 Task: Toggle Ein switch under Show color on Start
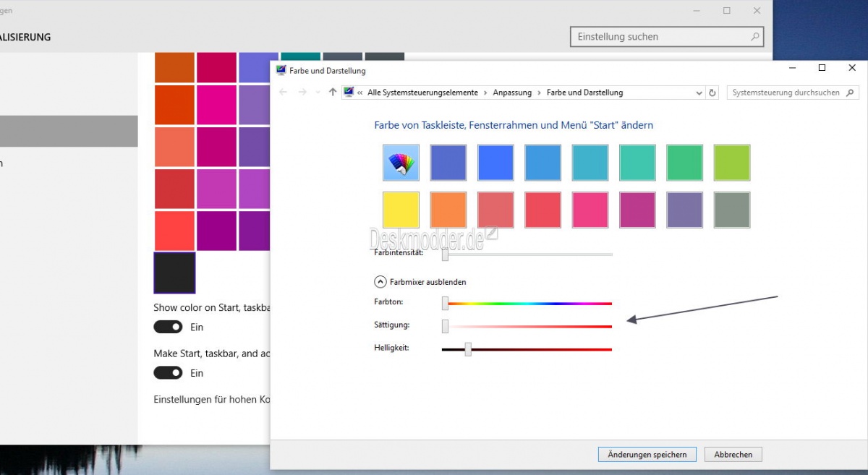[168, 327]
